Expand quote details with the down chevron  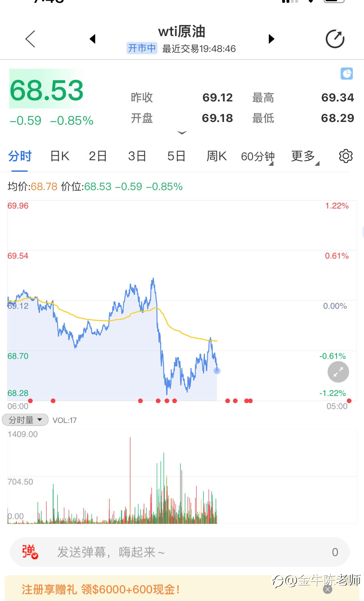[182, 133]
